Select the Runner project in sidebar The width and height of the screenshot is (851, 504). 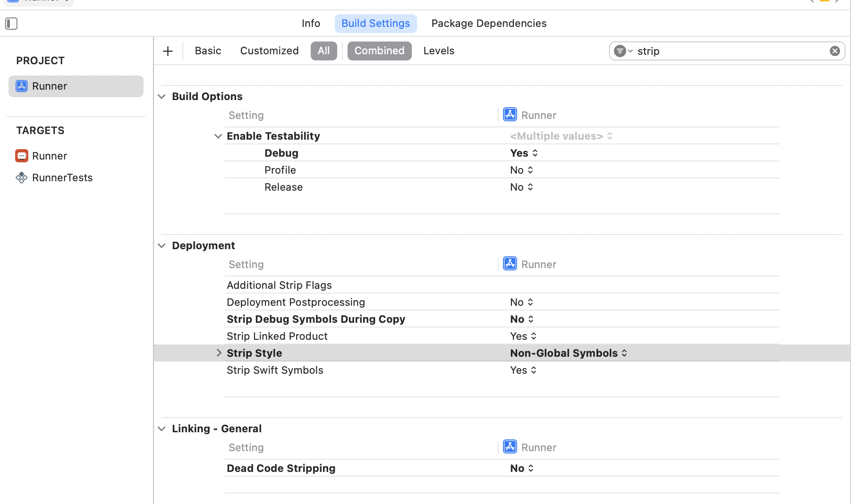point(76,86)
